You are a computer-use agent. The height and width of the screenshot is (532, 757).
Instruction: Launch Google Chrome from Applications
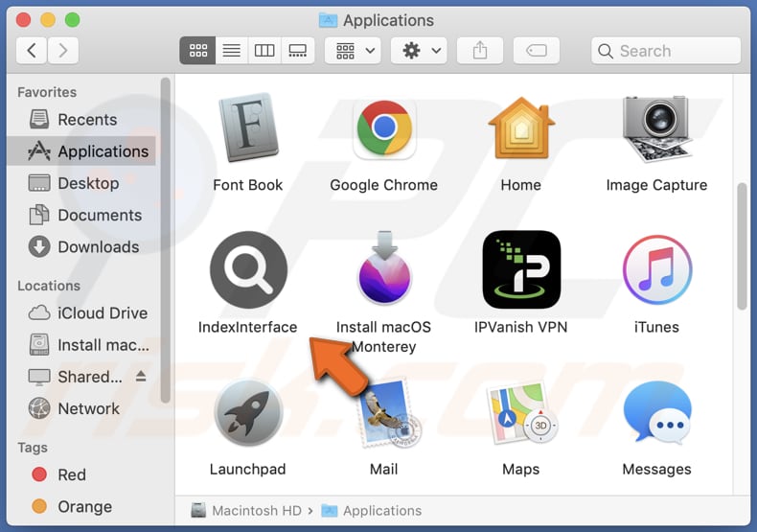[384, 128]
